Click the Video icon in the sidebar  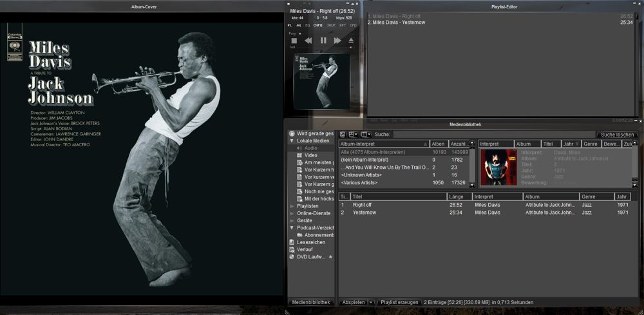click(299, 155)
